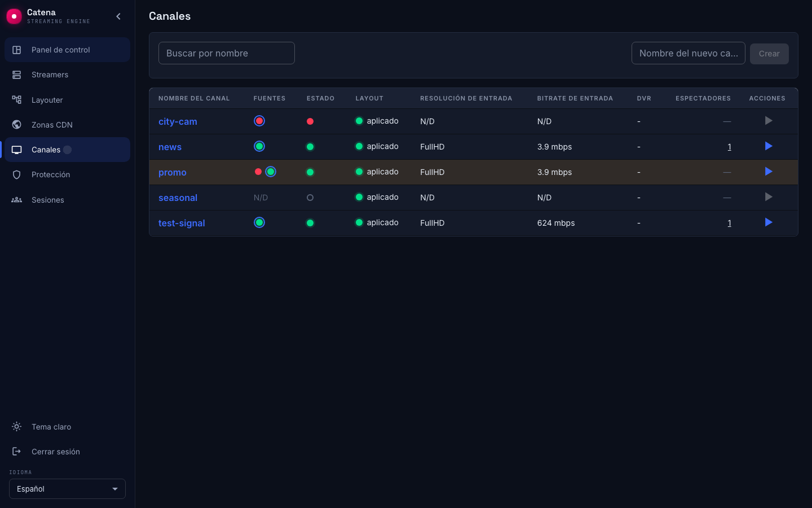Play the test-signal channel
The width and height of the screenshot is (812, 508).
(x=768, y=222)
